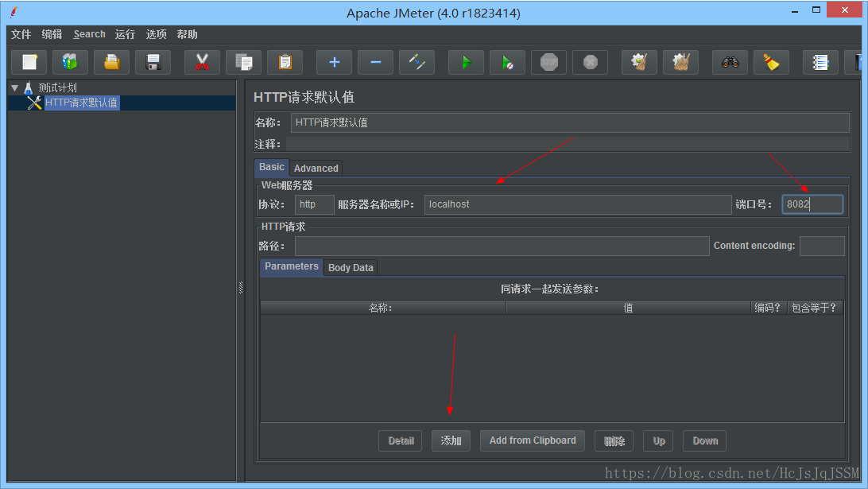Click the 路径 path field
Image resolution: width=868 pixels, height=489 pixels.
tap(502, 246)
